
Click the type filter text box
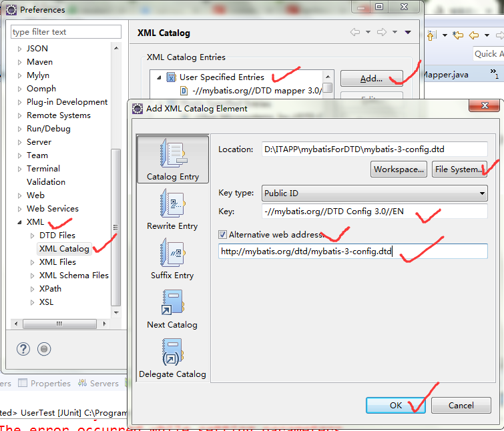point(66,32)
